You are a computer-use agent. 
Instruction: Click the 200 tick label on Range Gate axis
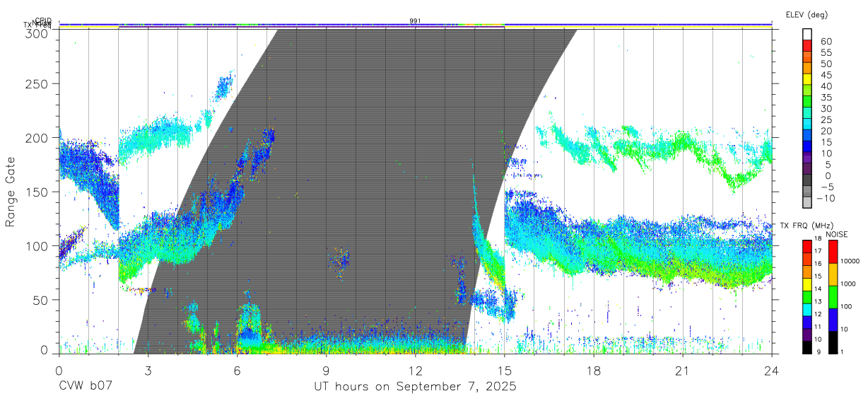38,138
